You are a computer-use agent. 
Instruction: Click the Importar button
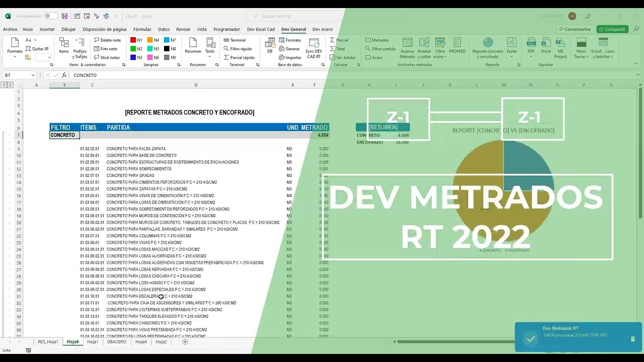pyautogui.click(x=290, y=57)
